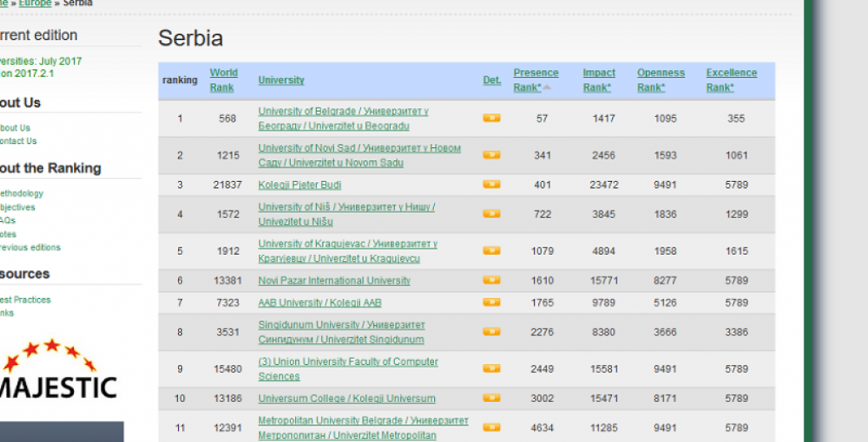868x442 pixels.
Task: Open Previous editions in the sidebar
Action: [31, 248]
